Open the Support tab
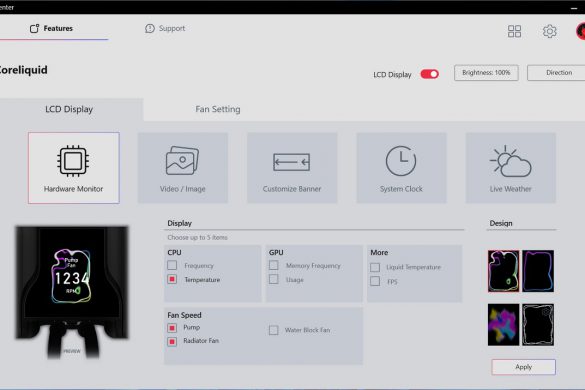The height and width of the screenshot is (390, 585). point(165,28)
